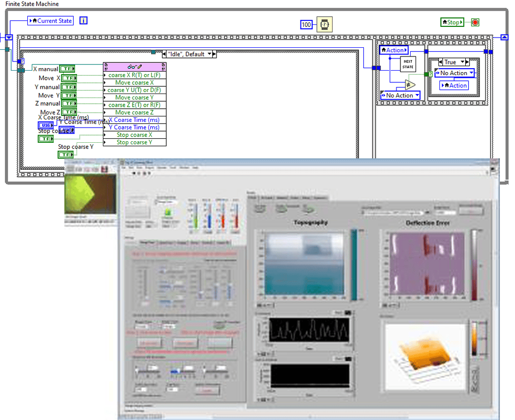Select 'coarse X R(T) or L(F)' cluster element
The image size is (515, 420).
point(135,75)
